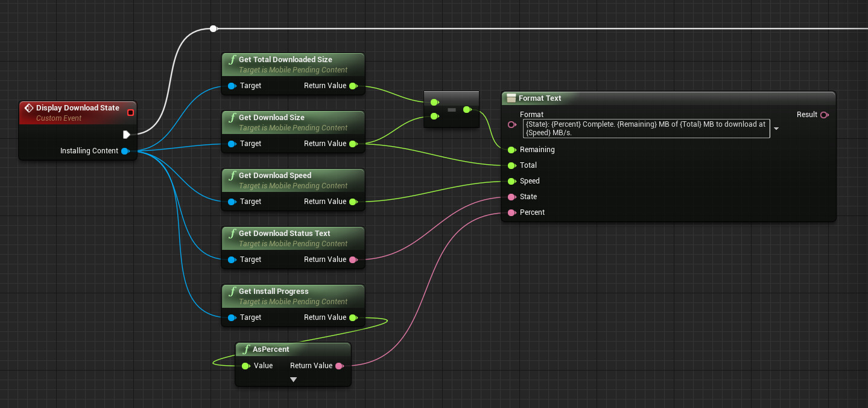The height and width of the screenshot is (408, 868).
Task: Click the Get Download Speed Target pin
Action: [232, 202]
